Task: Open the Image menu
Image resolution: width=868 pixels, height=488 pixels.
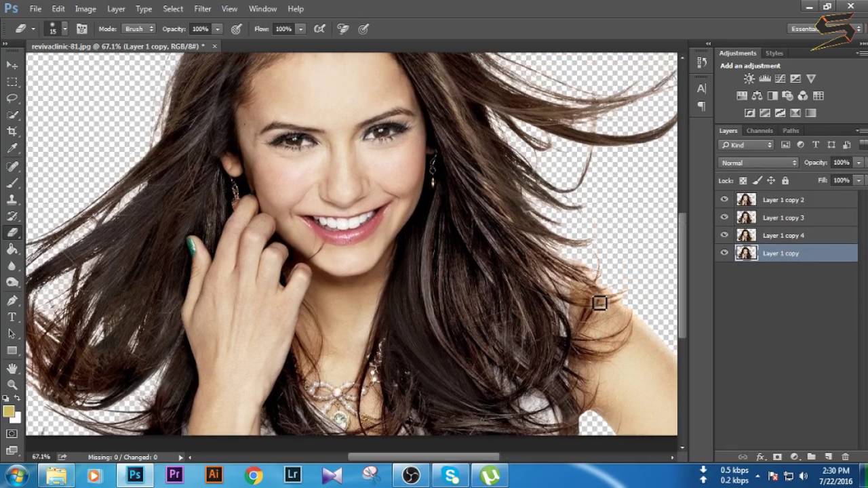Action: [x=85, y=9]
